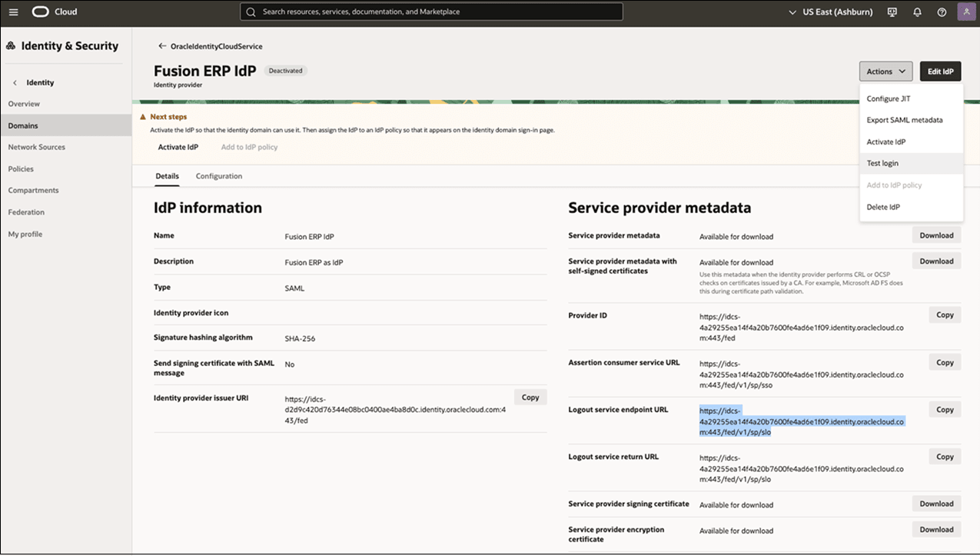Image resolution: width=980 pixels, height=556 pixels.
Task: Switch to the Configuration tab
Action: [219, 176]
